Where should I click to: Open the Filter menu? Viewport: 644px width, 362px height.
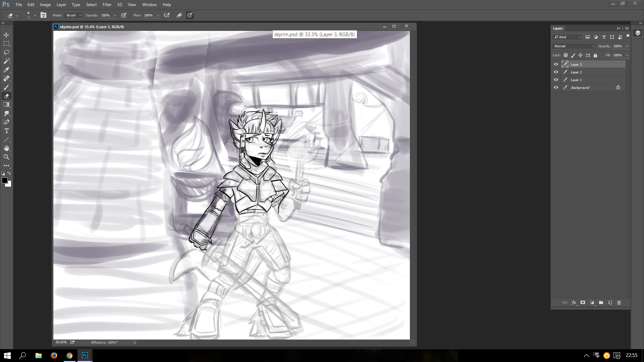(x=107, y=5)
